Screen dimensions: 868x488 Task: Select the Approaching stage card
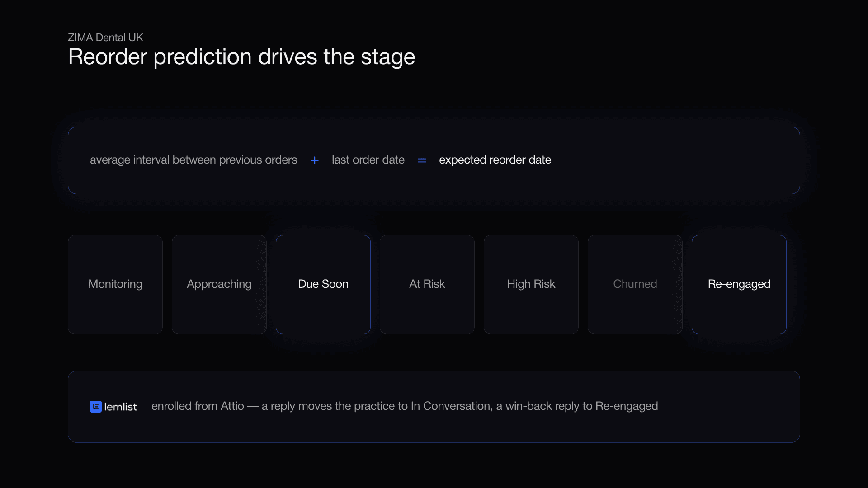219,285
